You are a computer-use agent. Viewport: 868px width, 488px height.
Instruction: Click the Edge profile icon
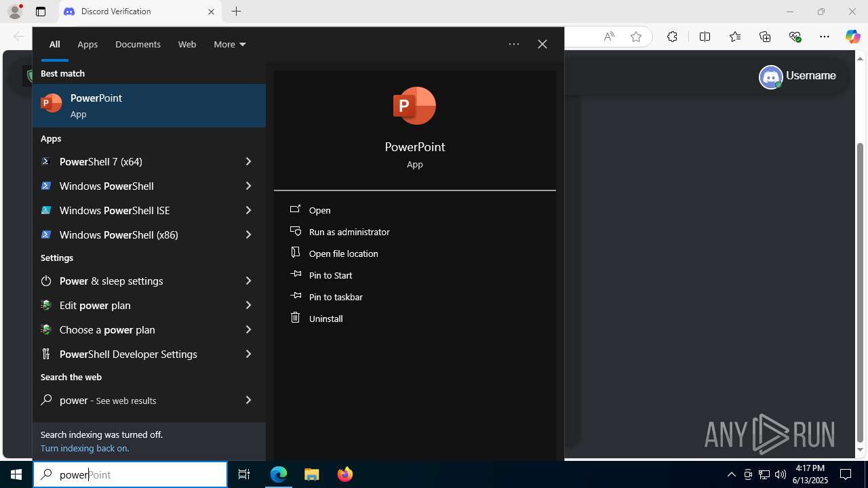pyautogui.click(x=15, y=12)
